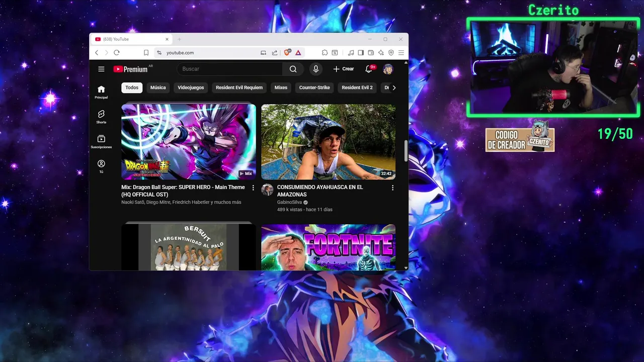Click the page vertical scrollbar thumb
Screen dimensions: 644x362
tap(406, 151)
